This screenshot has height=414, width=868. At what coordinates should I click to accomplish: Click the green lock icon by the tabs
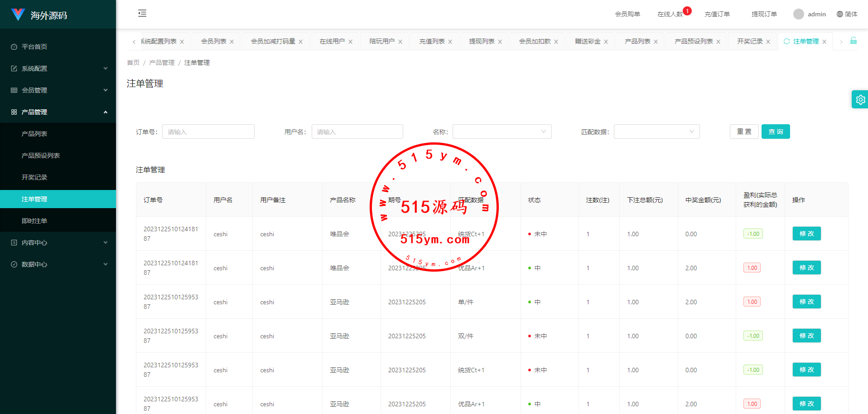coord(853,41)
